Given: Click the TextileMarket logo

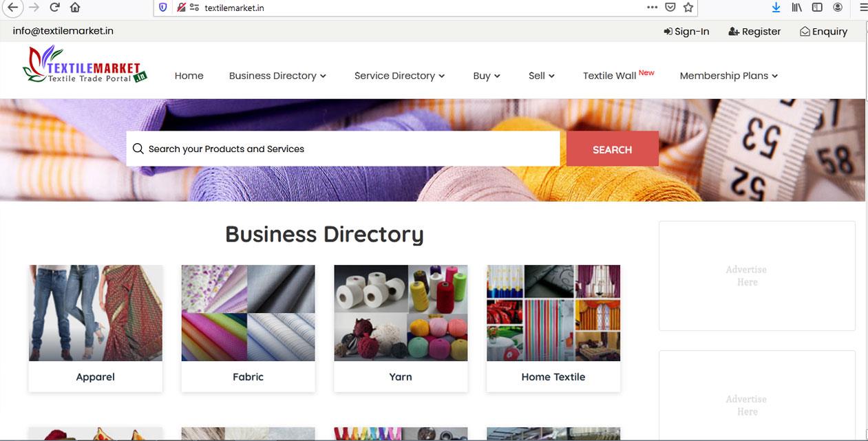Looking at the screenshot, I should coord(85,65).
